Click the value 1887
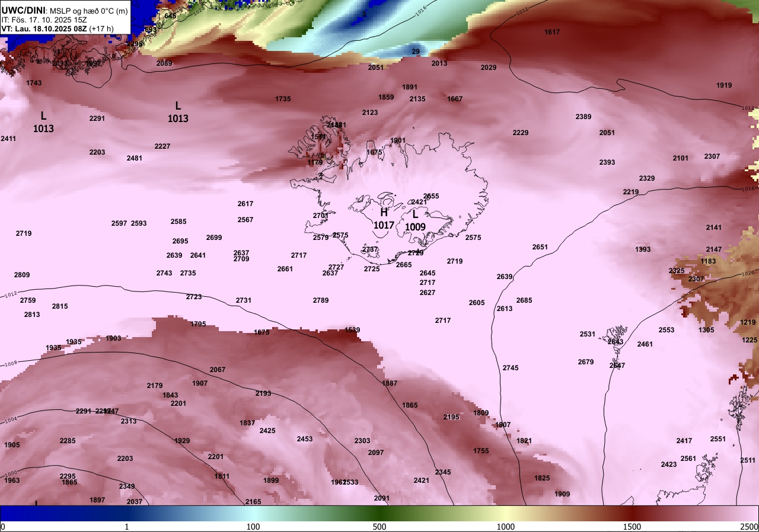The height and width of the screenshot is (532, 759). [x=390, y=383]
